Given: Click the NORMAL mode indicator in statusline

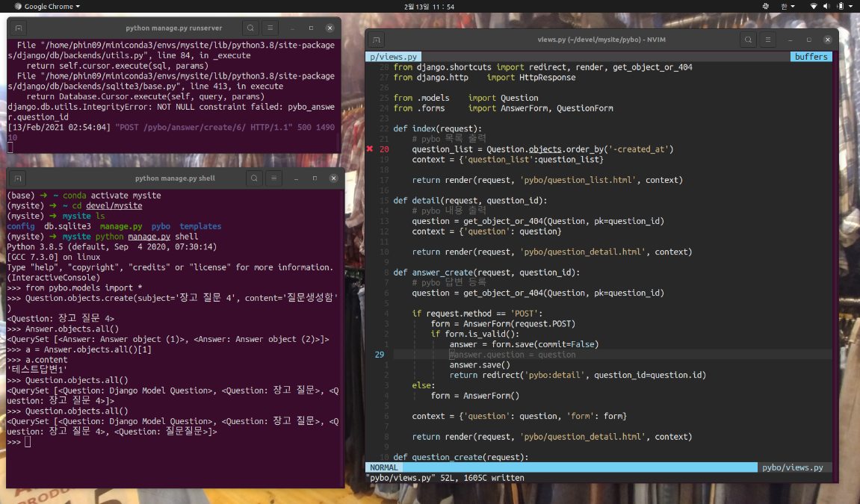Looking at the screenshot, I should tap(384, 467).
